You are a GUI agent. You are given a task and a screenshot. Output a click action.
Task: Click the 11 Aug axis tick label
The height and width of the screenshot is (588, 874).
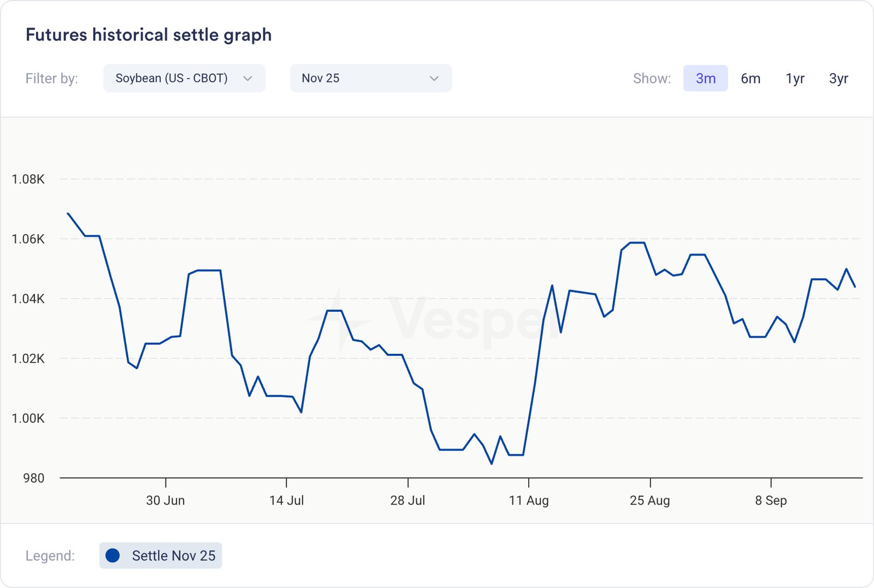[x=529, y=500]
